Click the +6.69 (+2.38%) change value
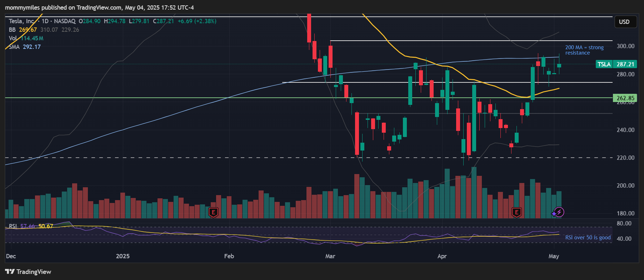The width and height of the screenshot is (644, 280). pyautogui.click(x=197, y=21)
